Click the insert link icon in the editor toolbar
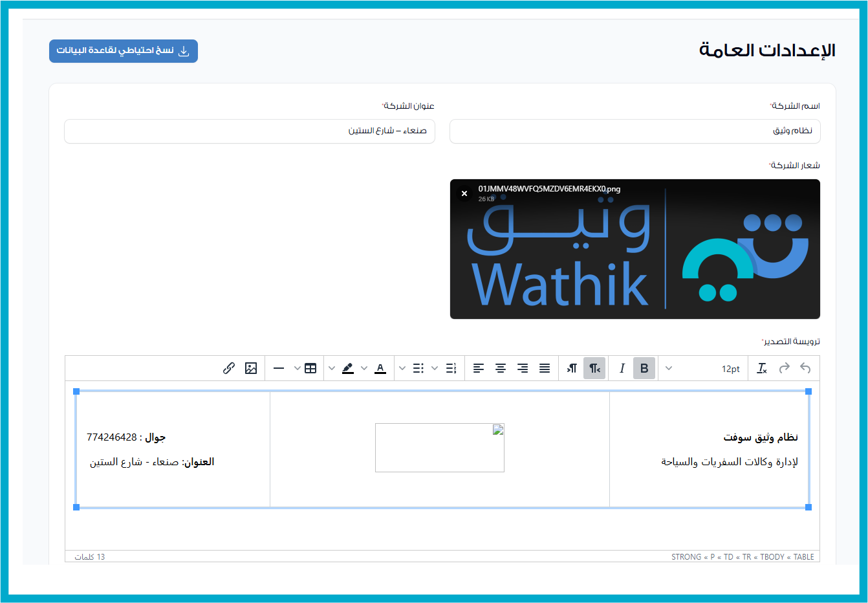Screen dimensions: 868x603 click(229, 368)
